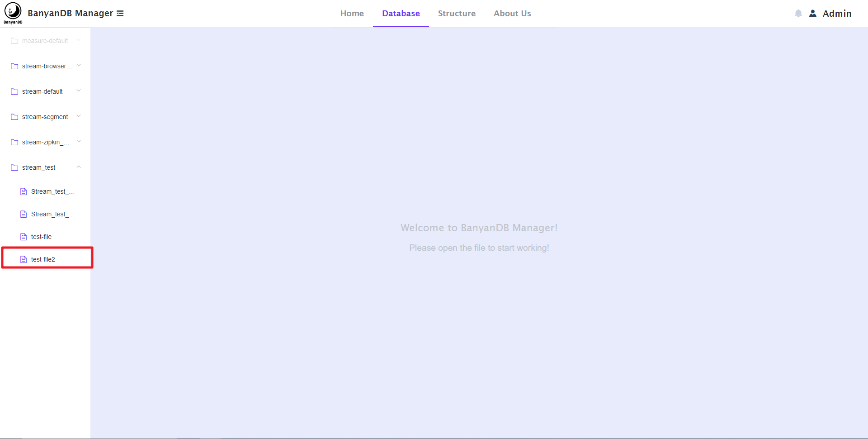Open the test-file2 entry
The height and width of the screenshot is (439, 868).
pyautogui.click(x=43, y=259)
